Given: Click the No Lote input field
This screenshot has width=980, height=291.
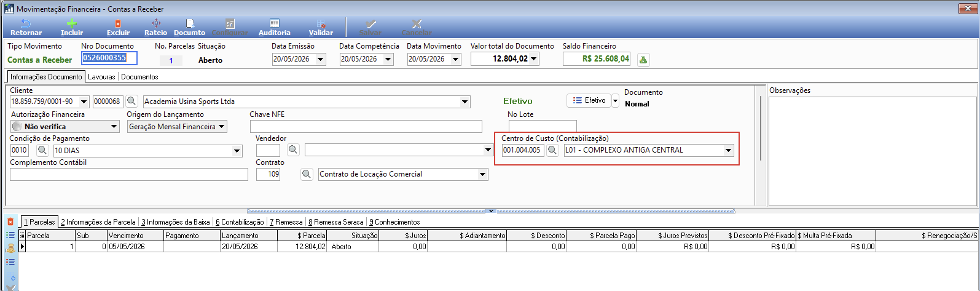Looking at the screenshot, I should point(543,126).
